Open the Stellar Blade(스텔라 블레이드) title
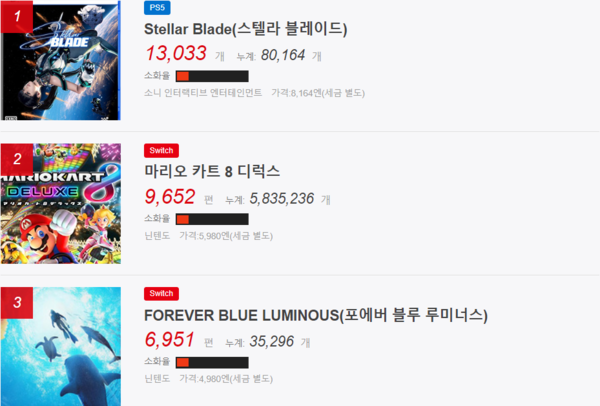600x406 pixels. point(246,29)
